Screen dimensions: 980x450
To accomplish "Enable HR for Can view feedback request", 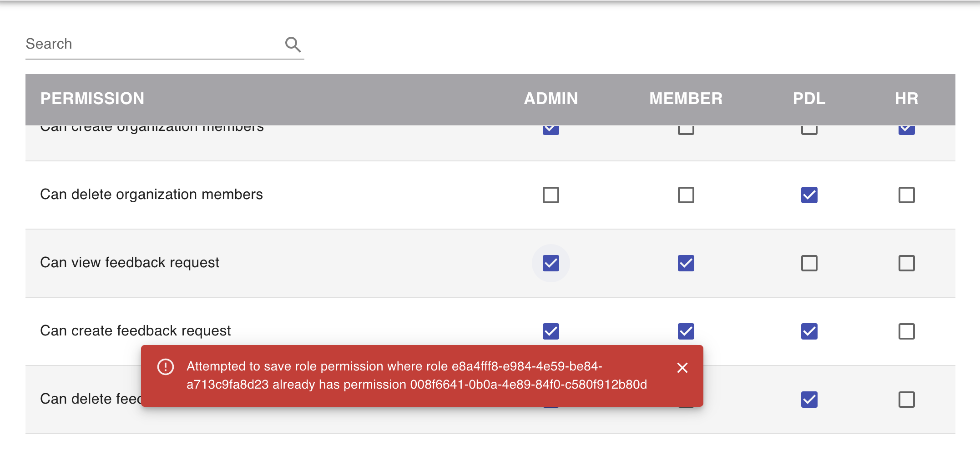I will tap(906, 263).
